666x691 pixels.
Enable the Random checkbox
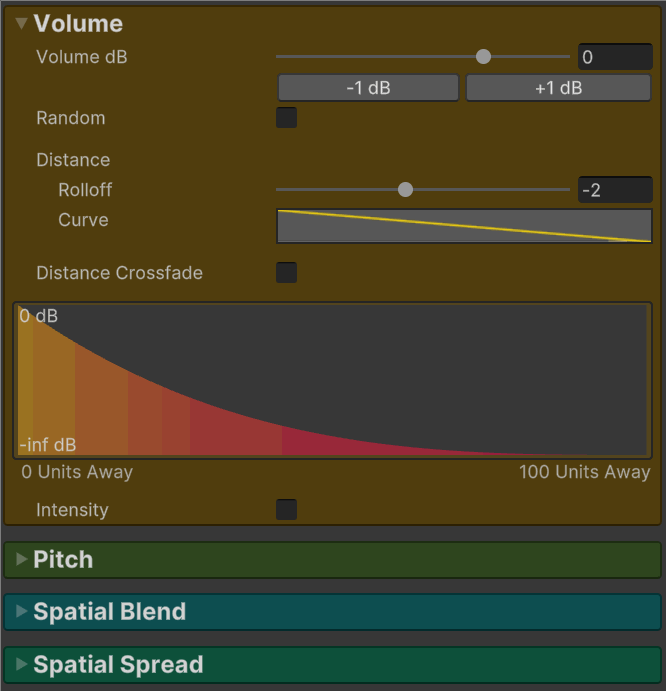click(x=287, y=118)
